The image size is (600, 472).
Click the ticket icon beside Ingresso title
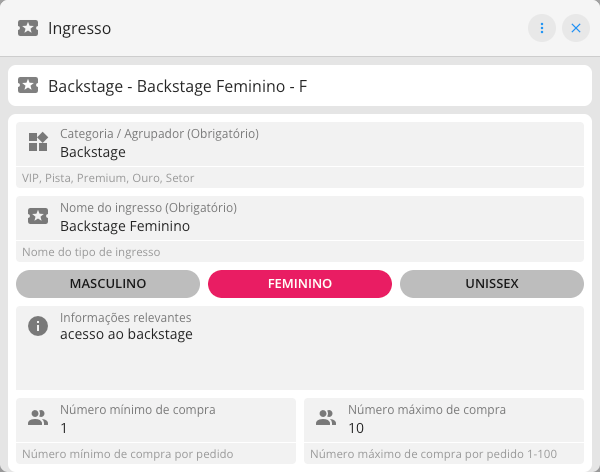28,28
